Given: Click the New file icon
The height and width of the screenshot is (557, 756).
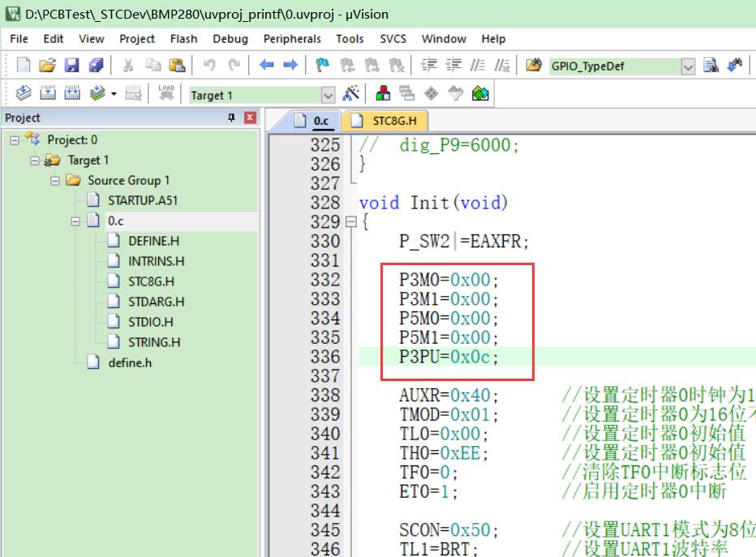Looking at the screenshot, I should [24, 65].
